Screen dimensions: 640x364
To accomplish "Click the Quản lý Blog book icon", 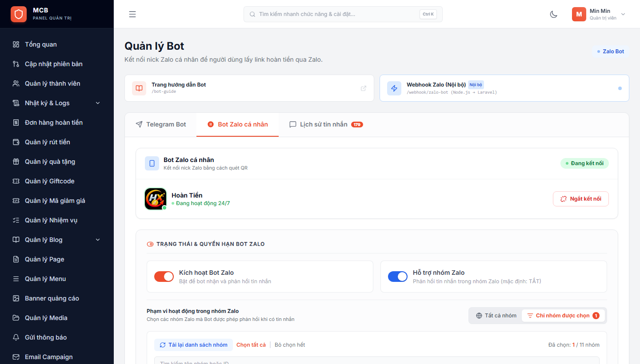I will click(x=16, y=240).
